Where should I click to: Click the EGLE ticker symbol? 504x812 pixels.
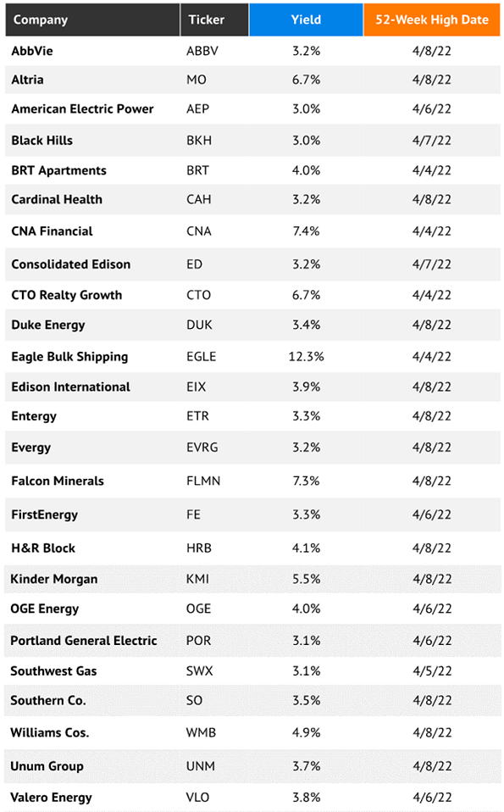[202, 356]
